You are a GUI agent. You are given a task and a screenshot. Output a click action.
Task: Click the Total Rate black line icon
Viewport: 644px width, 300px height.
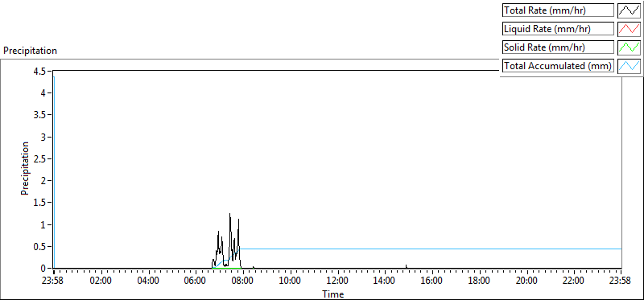click(x=629, y=10)
